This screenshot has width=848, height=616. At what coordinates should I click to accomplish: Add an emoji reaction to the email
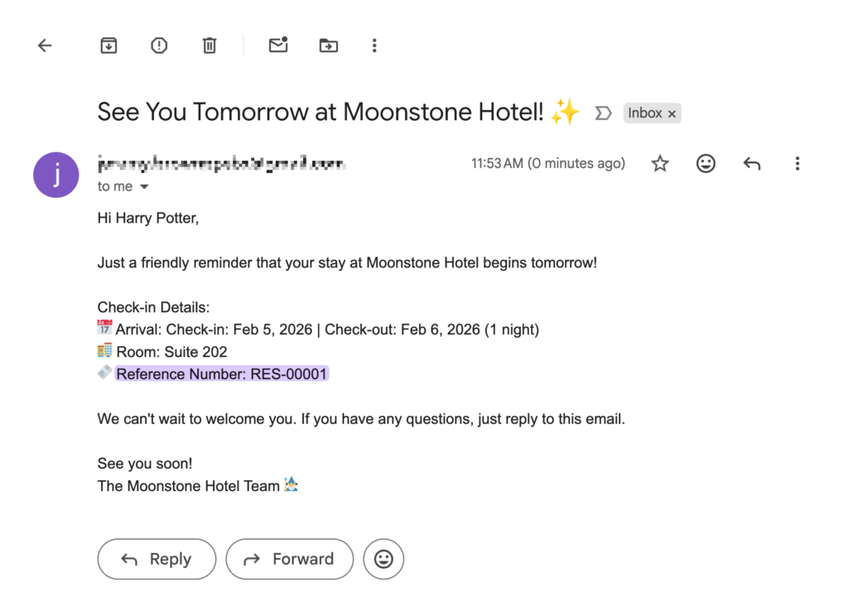[x=706, y=163]
